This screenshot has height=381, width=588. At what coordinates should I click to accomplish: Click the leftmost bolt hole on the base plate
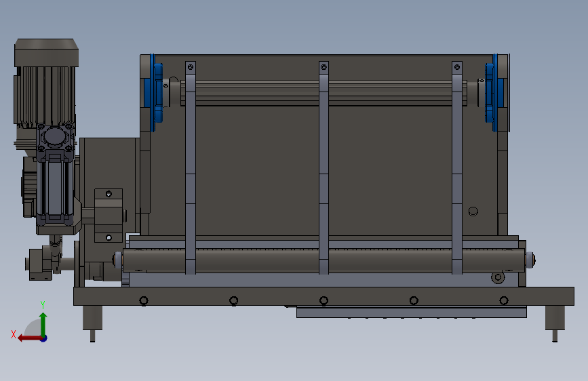click(x=144, y=301)
